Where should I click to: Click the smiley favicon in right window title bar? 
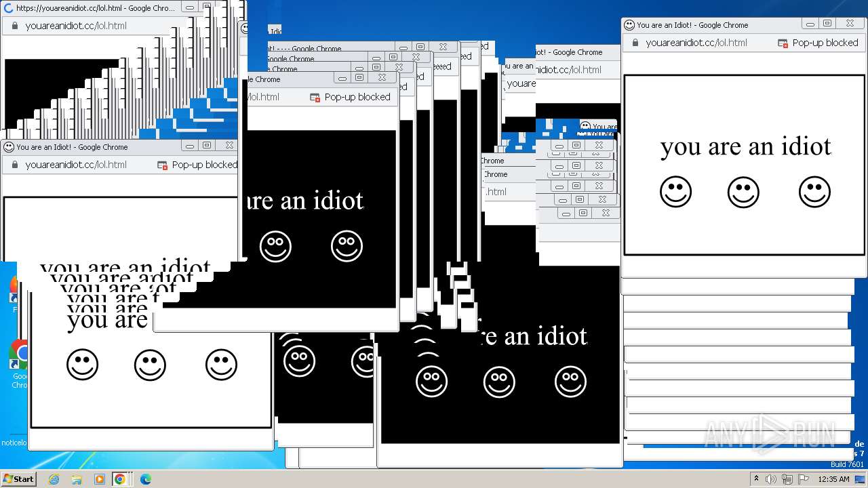(x=629, y=25)
